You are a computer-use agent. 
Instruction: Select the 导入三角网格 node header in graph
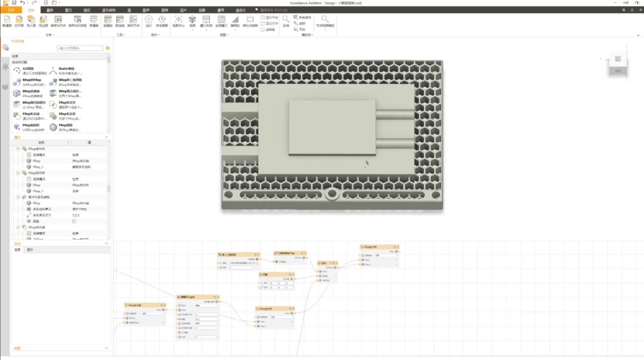239,255
